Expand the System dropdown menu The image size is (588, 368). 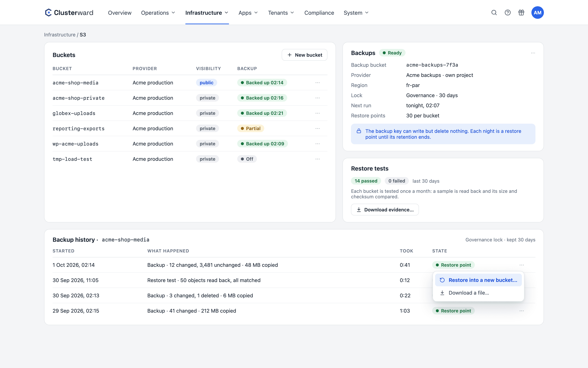pos(356,13)
